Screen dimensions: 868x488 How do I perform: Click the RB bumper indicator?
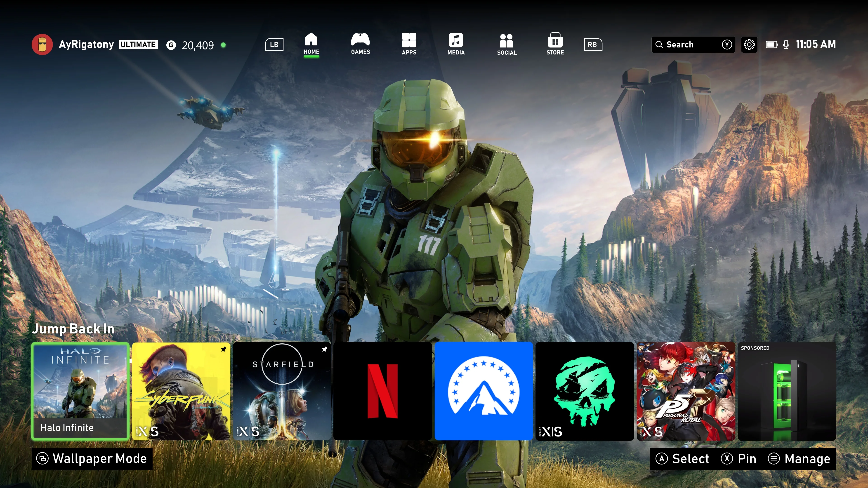click(x=593, y=45)
